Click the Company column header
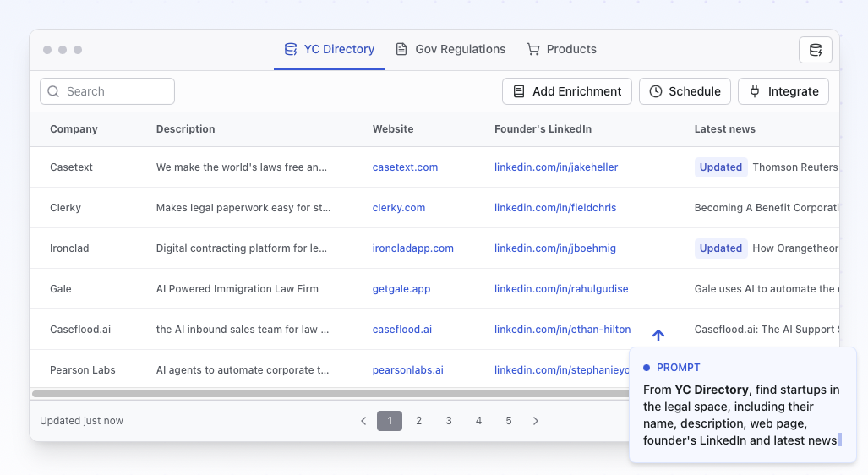 pyautogui.click(x=74, y=129)
